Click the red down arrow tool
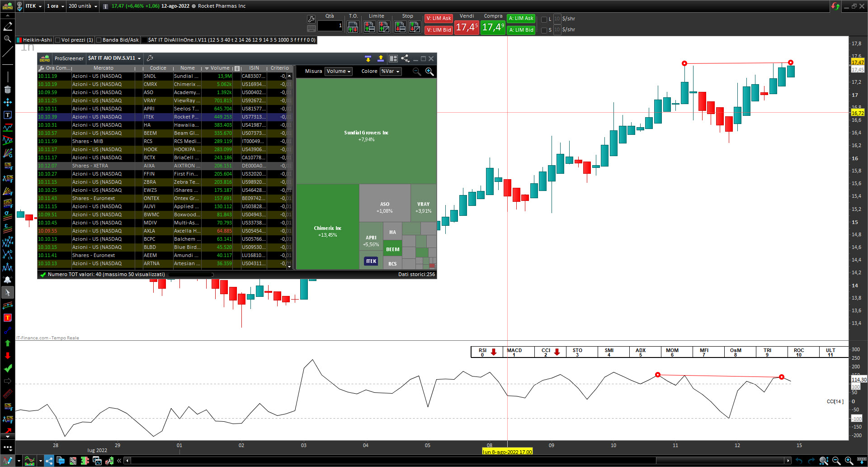This screenshot has height=467, width=868. tap(8, 356)
